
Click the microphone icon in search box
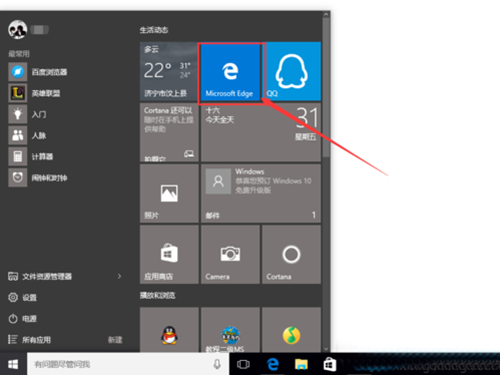pyautogui.click(x=217, y=364)
